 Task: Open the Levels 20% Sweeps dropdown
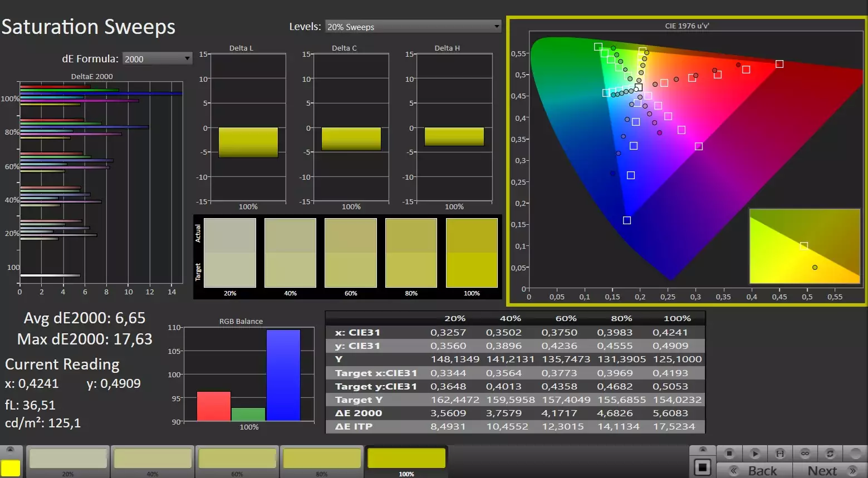click(x=413, y=27)
